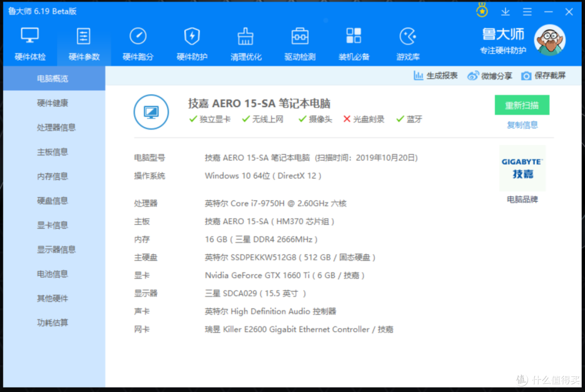Click the 鲁大师 mascot avatar
Image resolution: width=585 pixels, height=392 pixels.
coord(550,40)
